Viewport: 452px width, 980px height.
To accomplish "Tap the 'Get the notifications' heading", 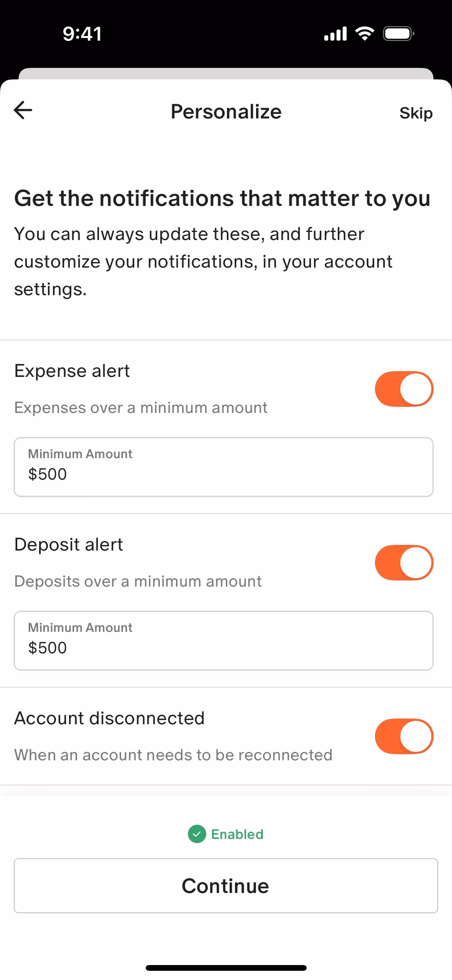I will click(222, 198).
